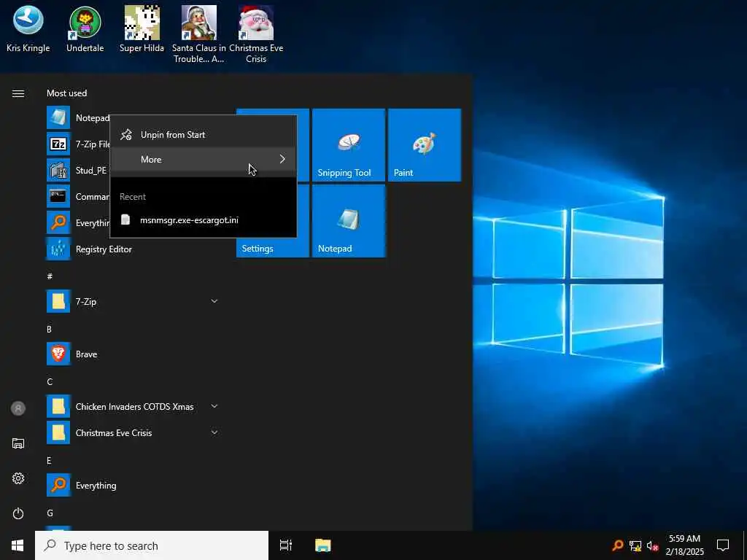Click the Windows Start button

(x=18, y=545)
